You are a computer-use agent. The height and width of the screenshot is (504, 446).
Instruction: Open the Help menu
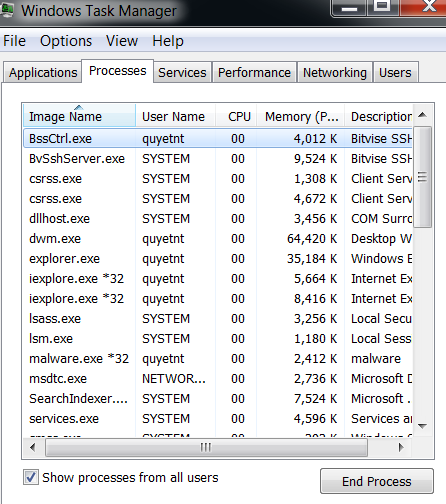click(x=168, y=41)
